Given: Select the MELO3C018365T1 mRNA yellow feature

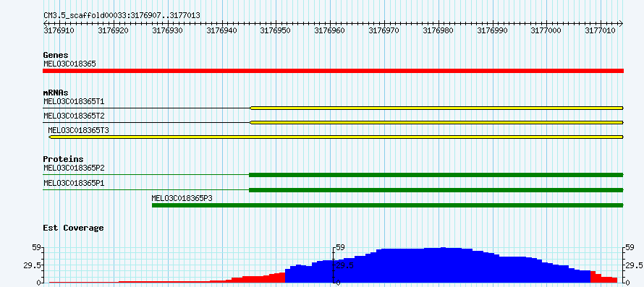Looking at the screenshot, I should pyautogui.click(x=436, y=108).
